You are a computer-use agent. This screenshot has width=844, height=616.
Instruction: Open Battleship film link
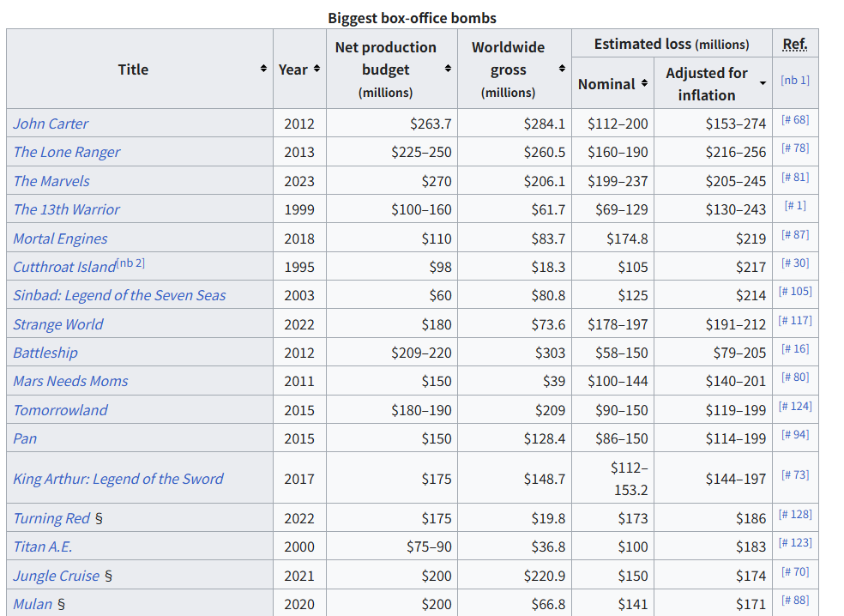pos(45,353)
